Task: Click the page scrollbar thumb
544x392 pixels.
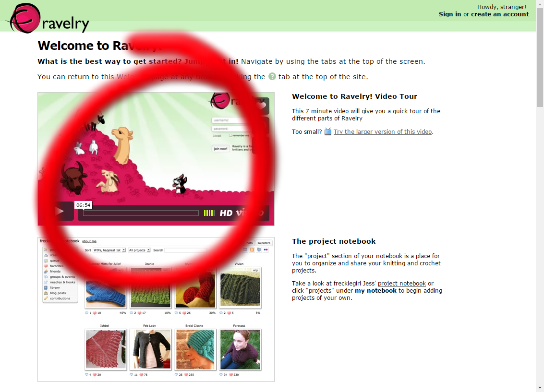Action: (540, 57)
